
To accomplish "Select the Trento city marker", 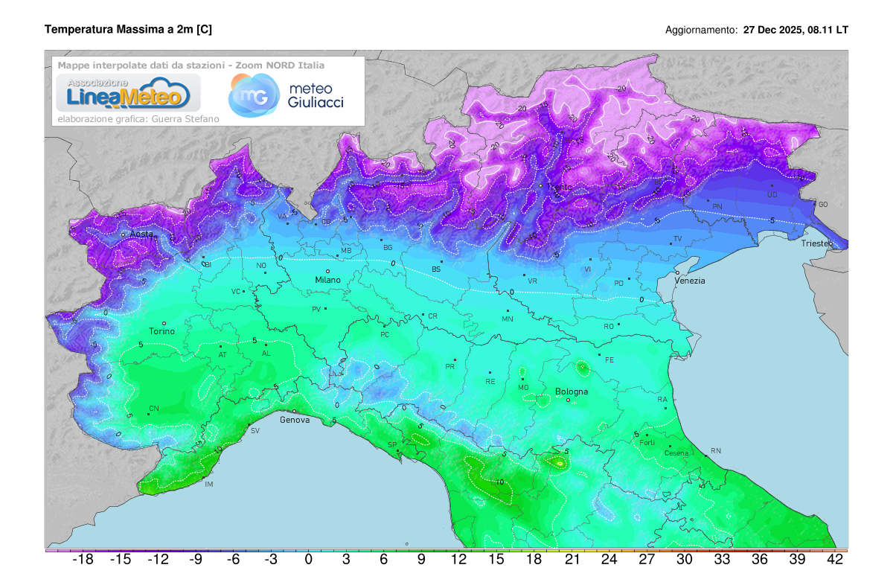I will point(541,185).
